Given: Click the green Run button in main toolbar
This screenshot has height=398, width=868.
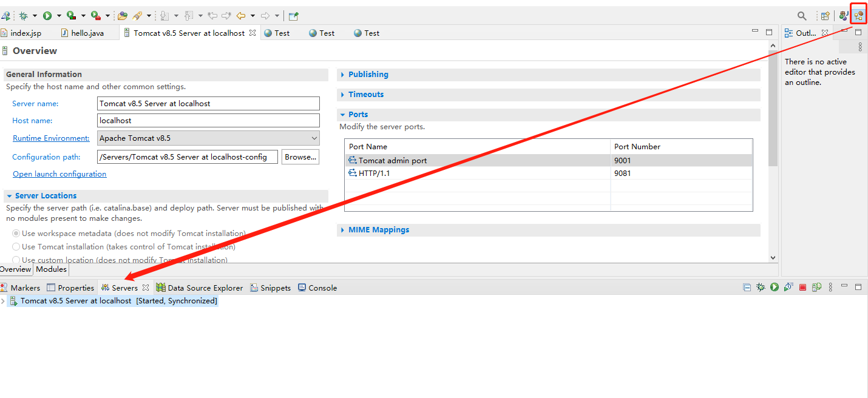Looking at the screenshot, I should [x=47, y=16].
